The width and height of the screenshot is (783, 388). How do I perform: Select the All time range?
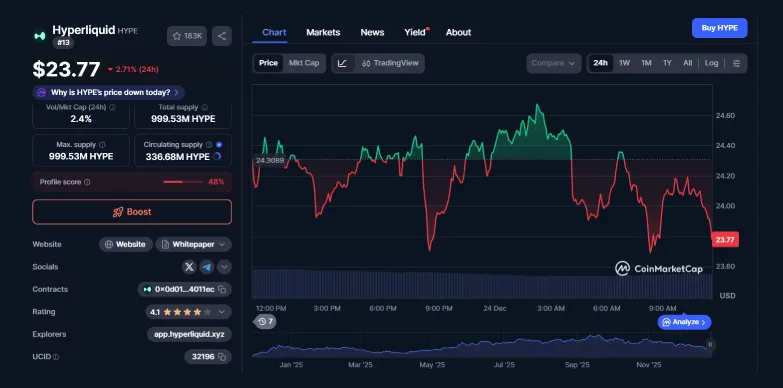(x=688, y=63)
